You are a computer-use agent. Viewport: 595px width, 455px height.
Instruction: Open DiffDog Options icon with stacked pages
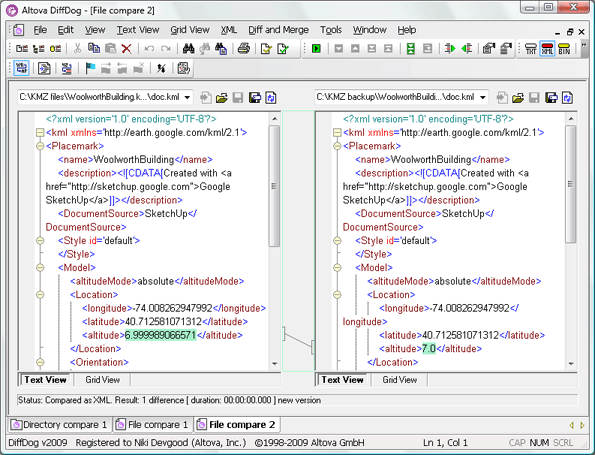[506, 49]
